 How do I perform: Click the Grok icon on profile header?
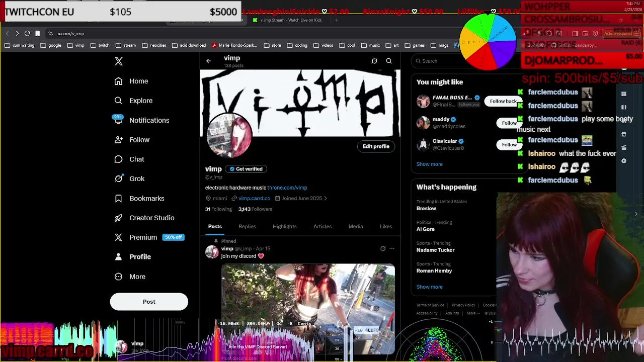tap(374, 61)
